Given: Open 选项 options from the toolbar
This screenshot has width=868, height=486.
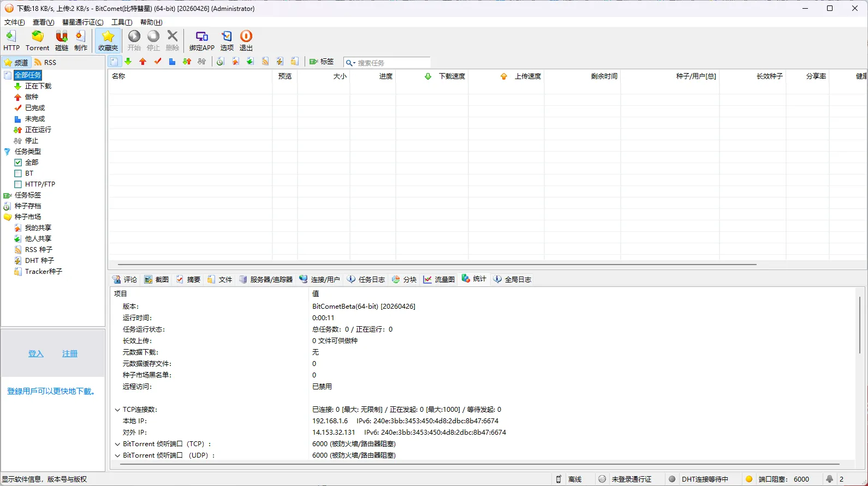Looking at the screenshot, I should pyautogui.click(x=227, y=41).
